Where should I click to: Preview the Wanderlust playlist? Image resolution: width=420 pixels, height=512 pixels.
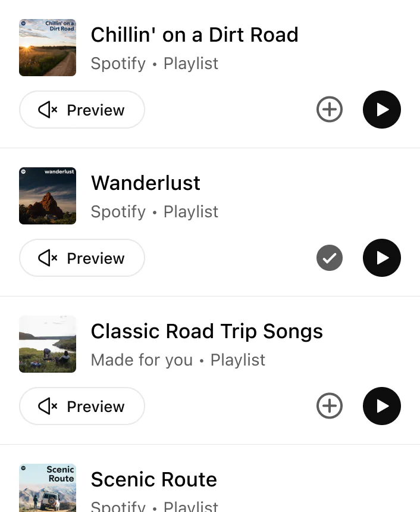tap(82, 258)
